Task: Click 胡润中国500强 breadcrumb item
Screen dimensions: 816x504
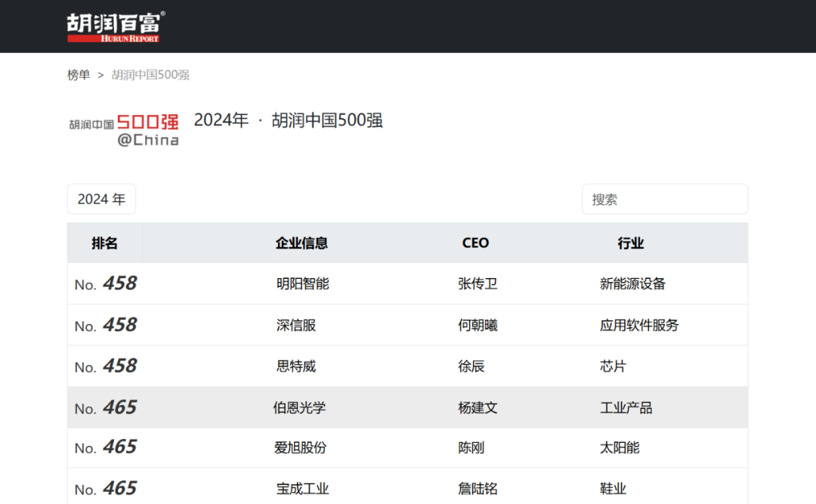Action: [150, 75]
